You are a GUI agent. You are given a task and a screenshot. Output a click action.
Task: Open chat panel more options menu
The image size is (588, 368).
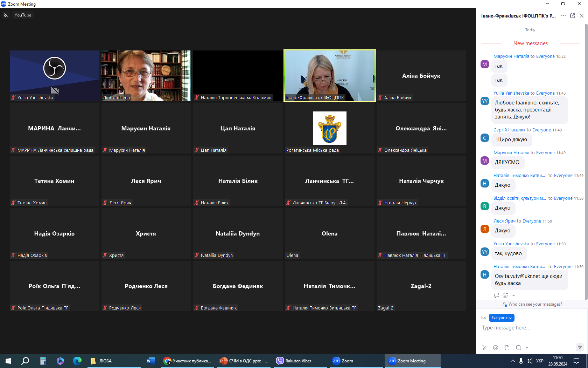[x=563, y=16]
